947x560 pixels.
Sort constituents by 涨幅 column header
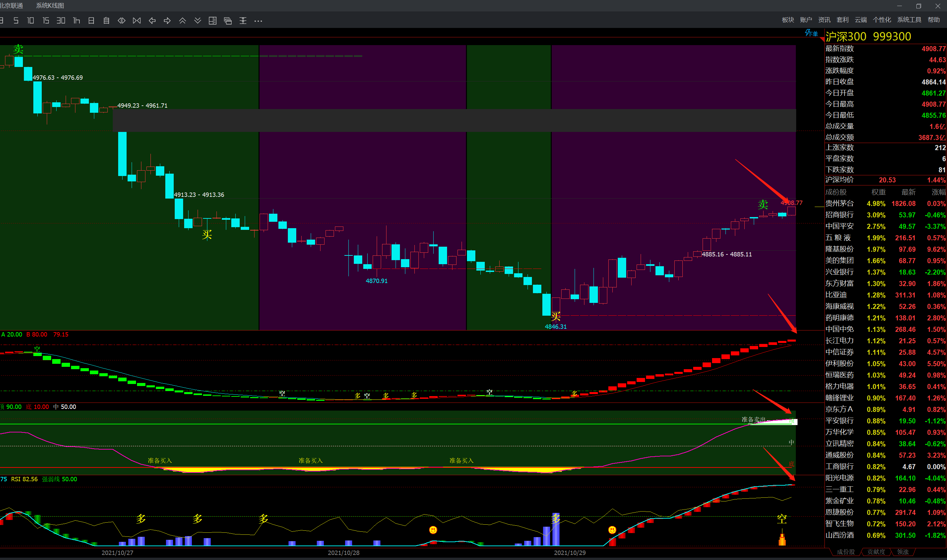(938, 192)
